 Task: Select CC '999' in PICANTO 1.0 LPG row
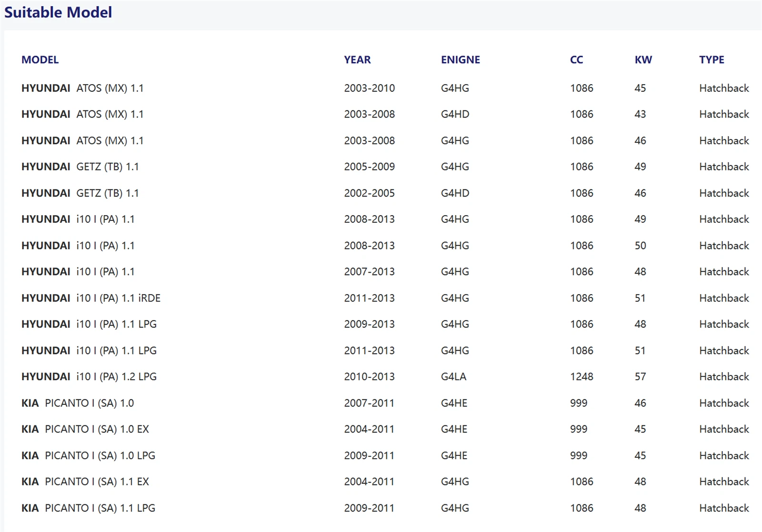pos(579,455)
